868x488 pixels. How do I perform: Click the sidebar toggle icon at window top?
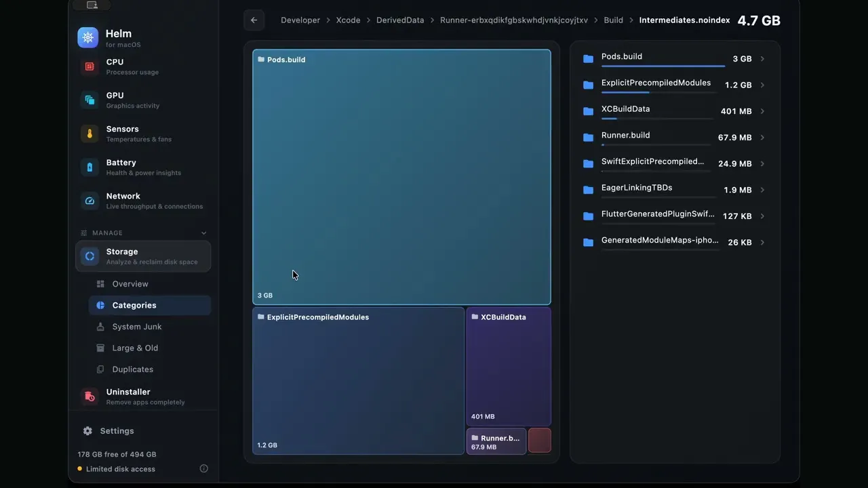[x=92, y=5]
